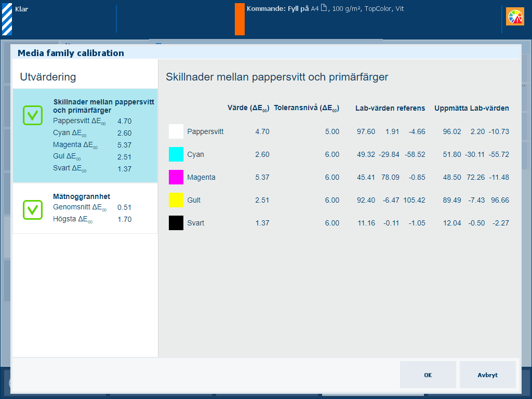Click the striped Klar status icon
This screenshot has width=532, height=399.
point(7,19)
